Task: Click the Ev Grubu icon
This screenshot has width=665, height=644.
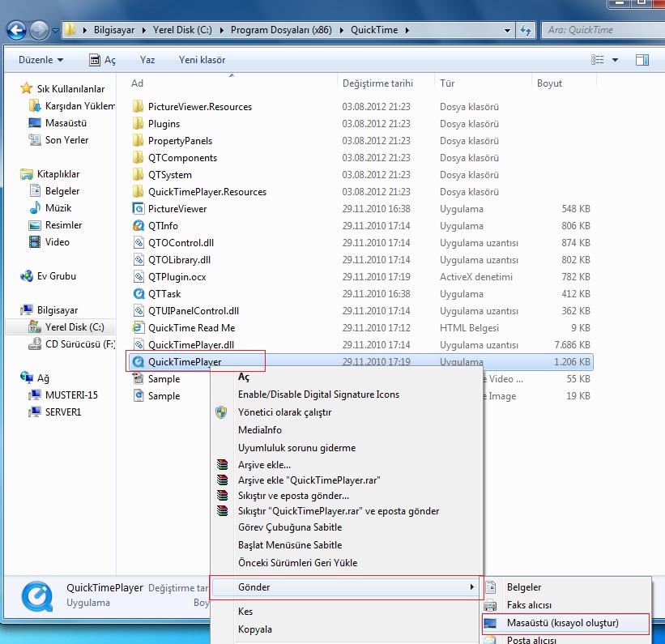Action: [x=26, y=275]
